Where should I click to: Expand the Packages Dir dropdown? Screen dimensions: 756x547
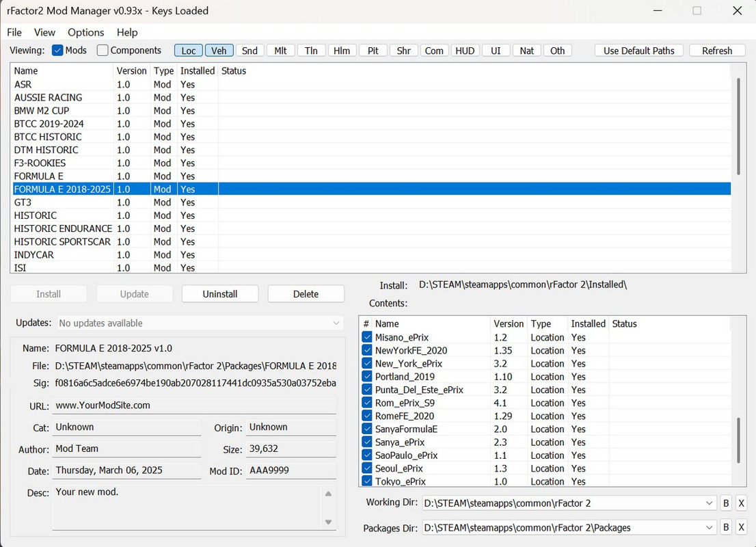pos(710,528)
